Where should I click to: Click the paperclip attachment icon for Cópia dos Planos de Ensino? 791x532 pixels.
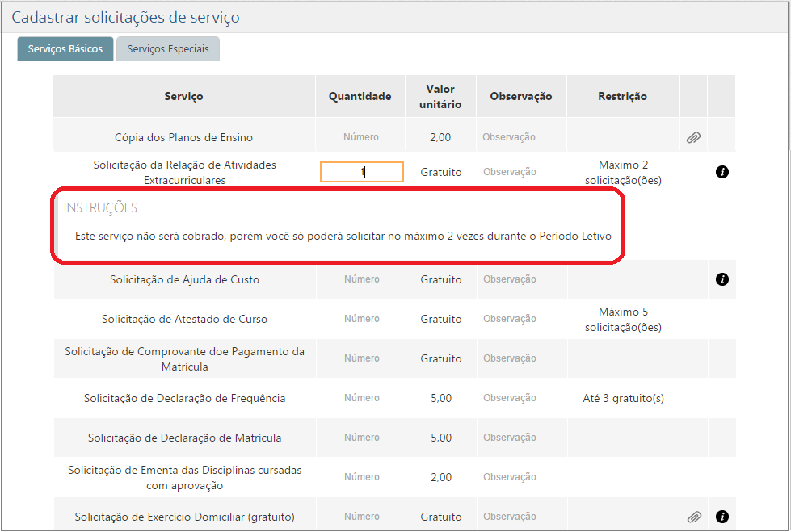click(692, 137)
